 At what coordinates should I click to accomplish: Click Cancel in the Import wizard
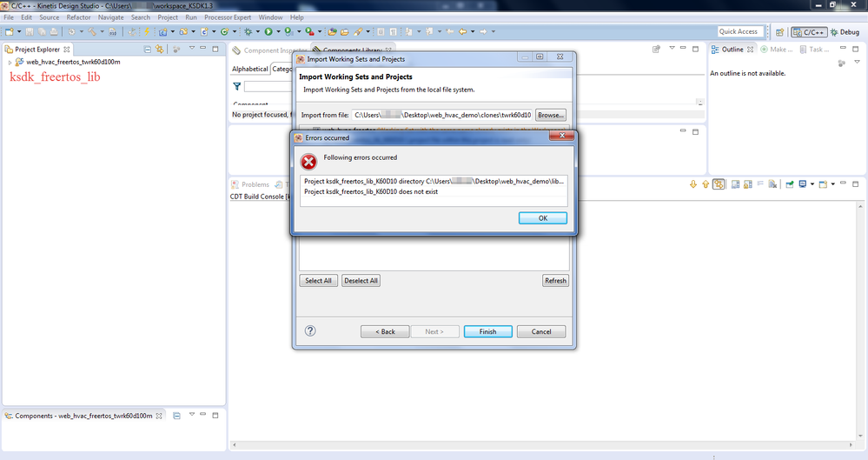tap(540, 331)
